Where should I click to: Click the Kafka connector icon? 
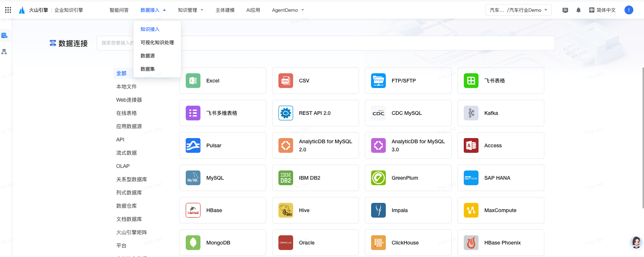(x=471, y=113)
